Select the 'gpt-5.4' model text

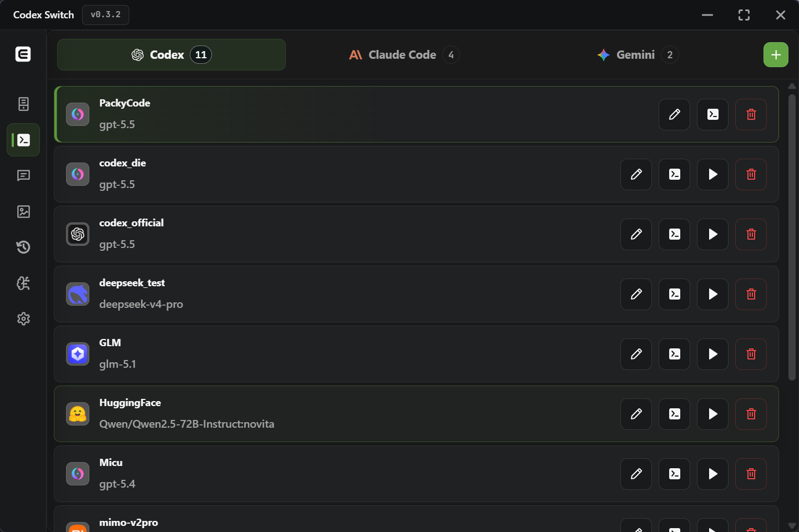[x=117, y=484]
